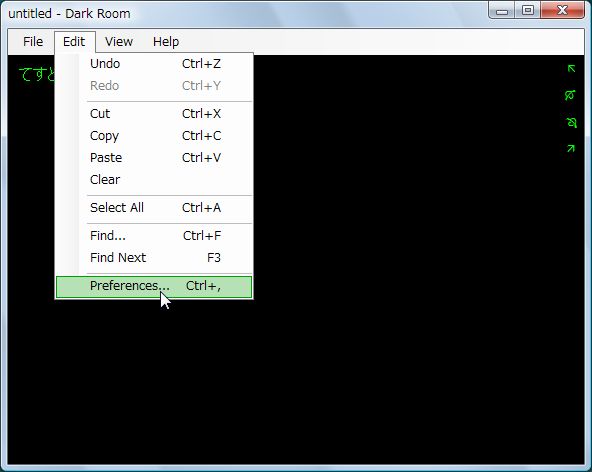Minimize the Dark Room window

tap(502, 10)
